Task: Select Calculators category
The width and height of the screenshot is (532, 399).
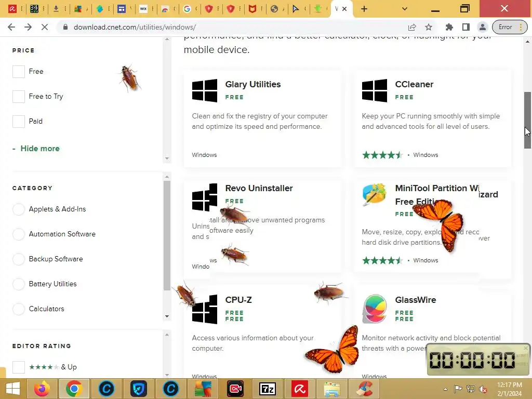Action: tap(19, 309)
